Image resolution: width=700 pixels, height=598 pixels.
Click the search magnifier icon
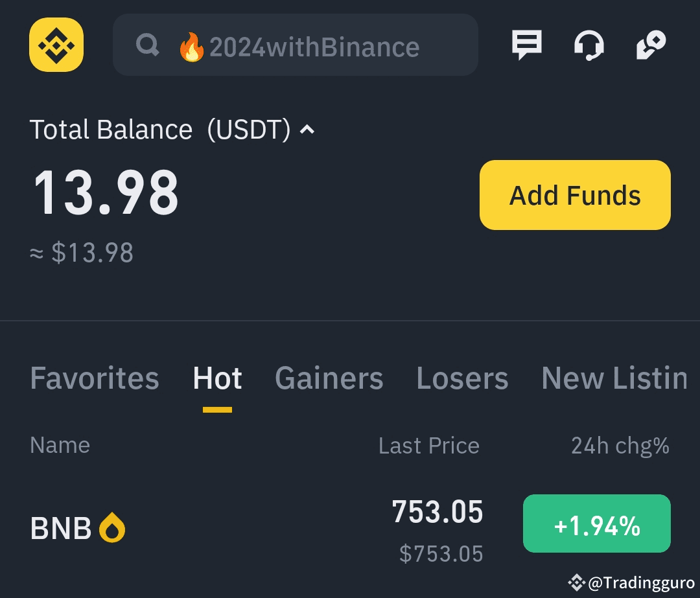[148, 45]
